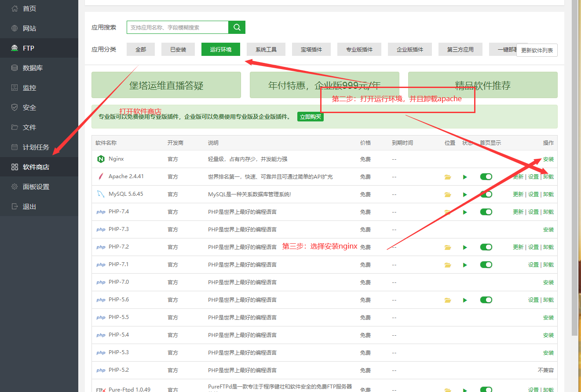Select the 全部 category tab
This screenshot has width=581, height=392.
coord(141,49)
